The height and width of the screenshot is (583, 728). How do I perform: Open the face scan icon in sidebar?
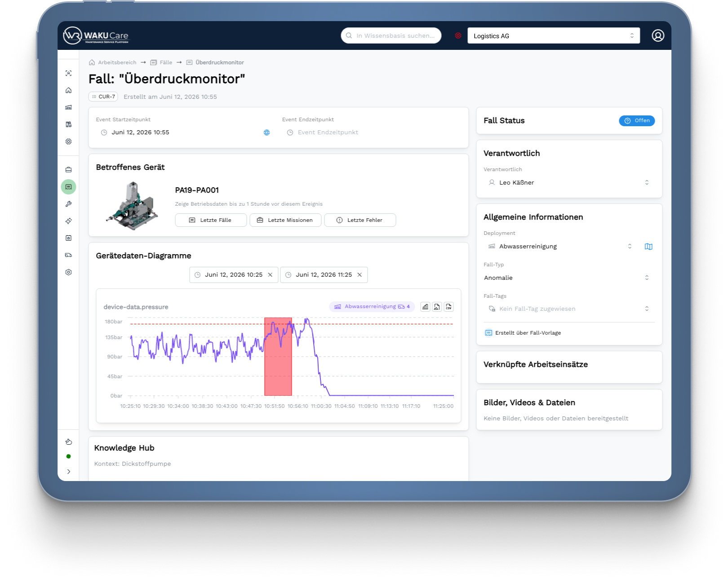(68, 73)
